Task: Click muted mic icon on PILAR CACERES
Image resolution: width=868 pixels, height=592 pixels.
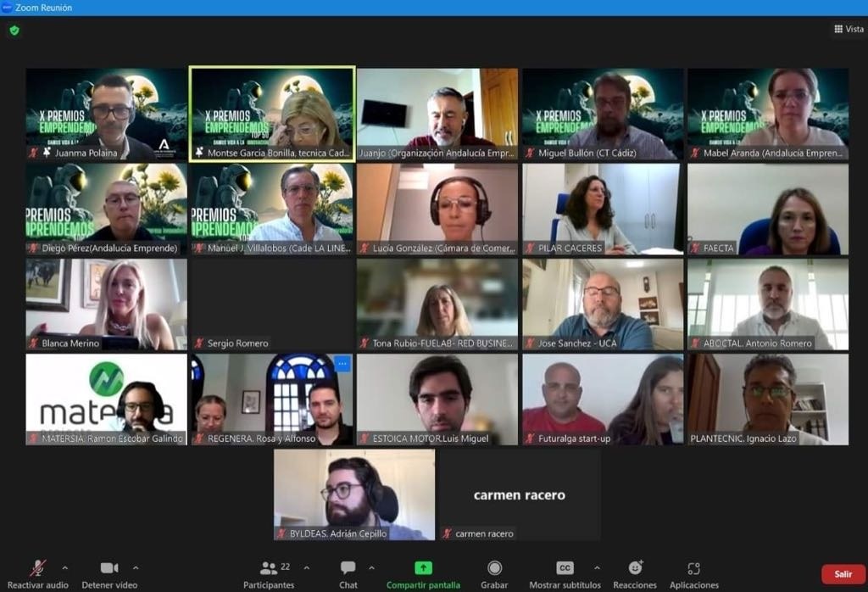Action: [x=531, y=248]
